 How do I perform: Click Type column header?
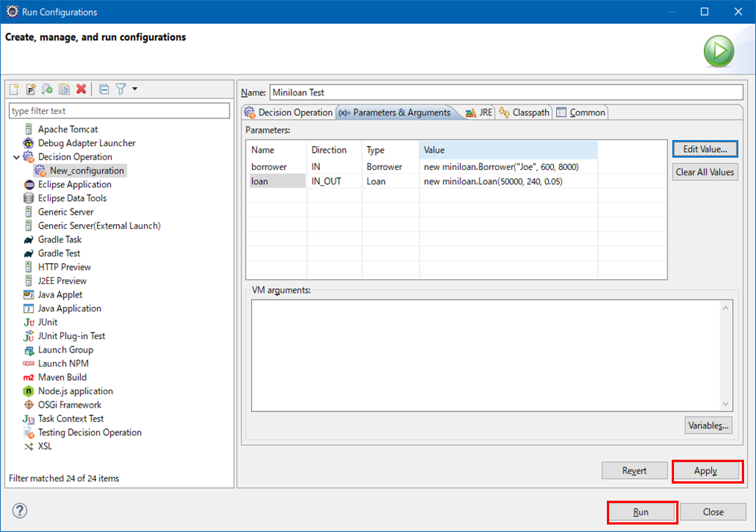pos(391,150)
